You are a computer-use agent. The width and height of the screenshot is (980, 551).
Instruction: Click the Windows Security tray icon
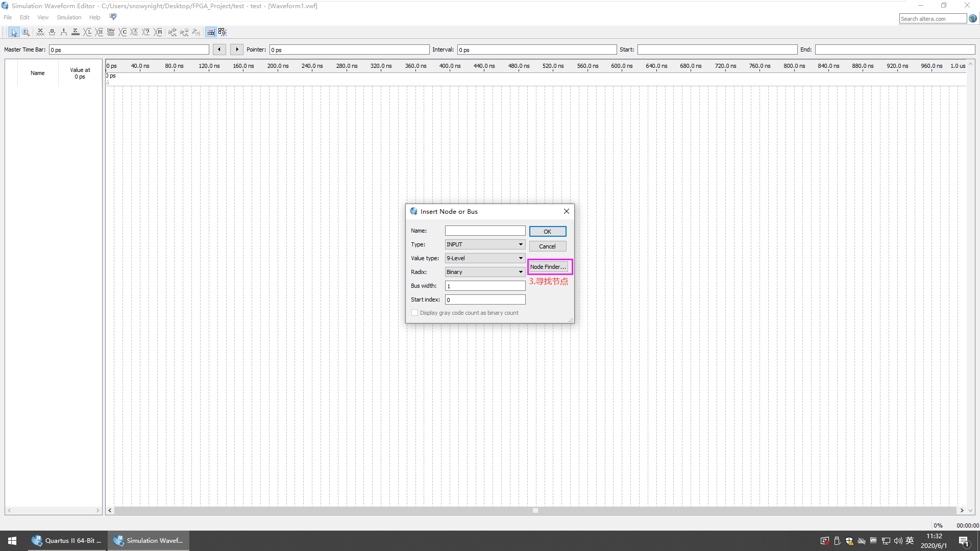tap(849, 541)
